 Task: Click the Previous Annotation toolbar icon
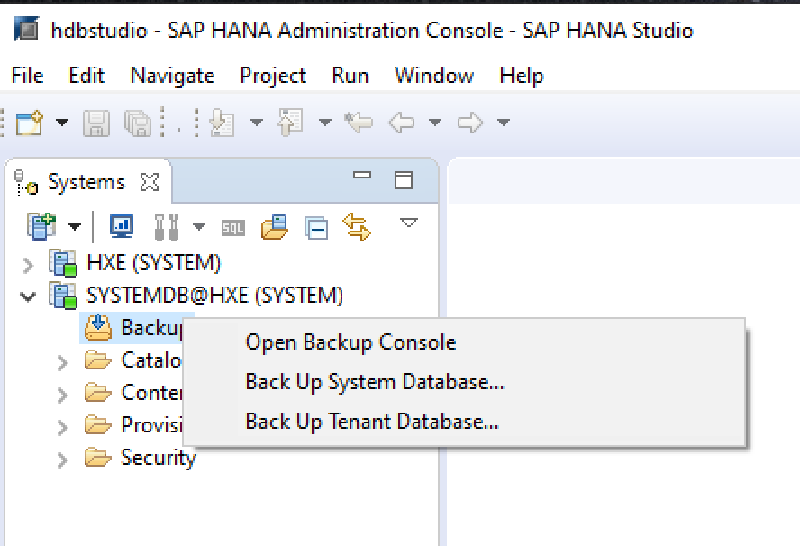(291, 122)
